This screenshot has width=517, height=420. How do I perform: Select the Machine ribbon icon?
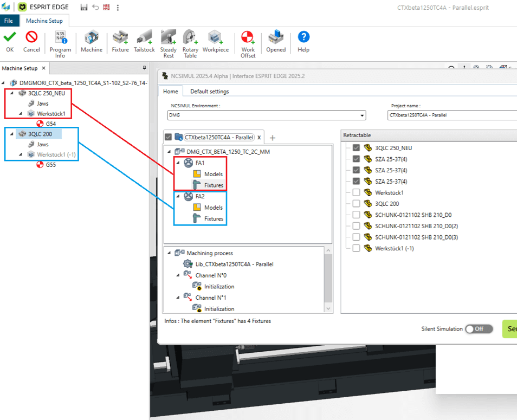92,37
